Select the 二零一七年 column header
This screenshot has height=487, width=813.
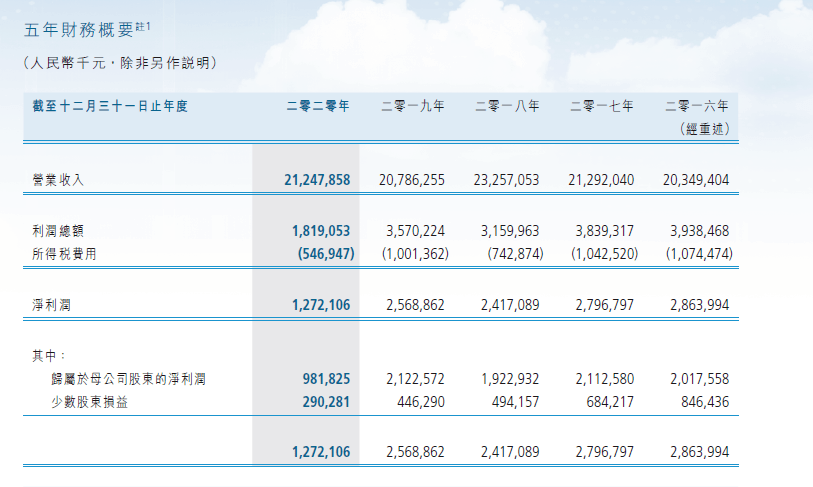tap(602, 106)
